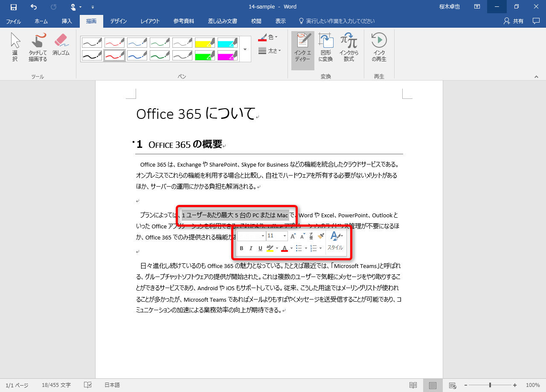Open the 色 pen color dropdown
Image resolution: width=546 pixels, height=392 pixels.
268,37
